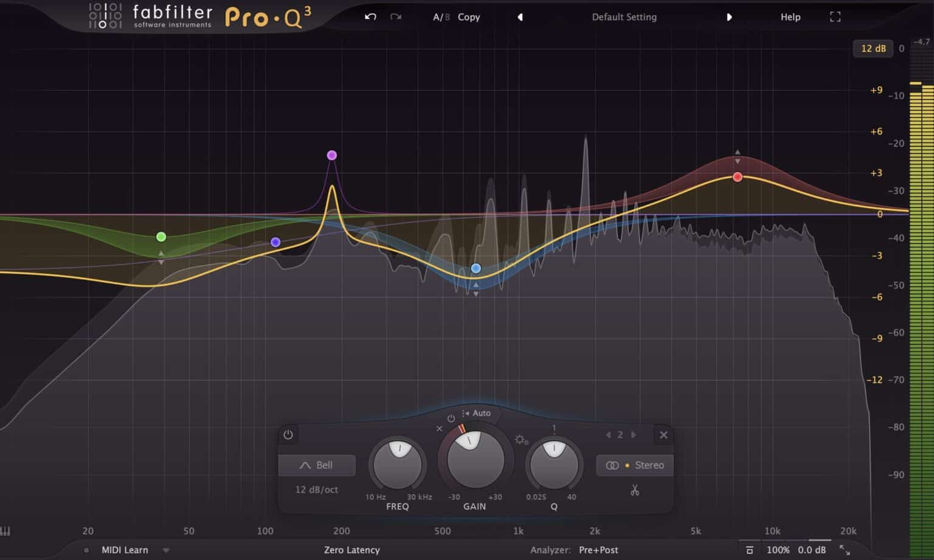Open the Help menu

coord(790,17)
